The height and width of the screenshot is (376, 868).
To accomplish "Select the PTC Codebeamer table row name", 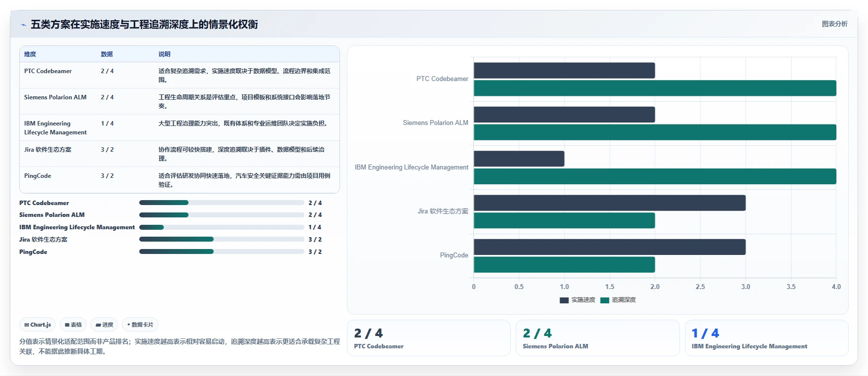I will pos(48,71).
